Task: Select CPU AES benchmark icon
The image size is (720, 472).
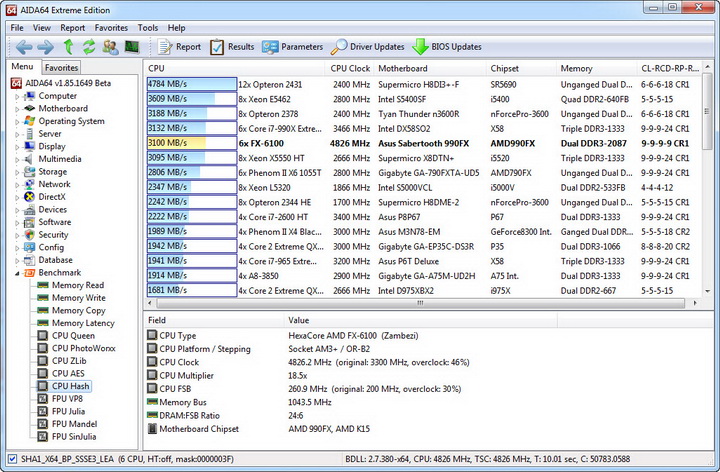Action: pos(43,373)
